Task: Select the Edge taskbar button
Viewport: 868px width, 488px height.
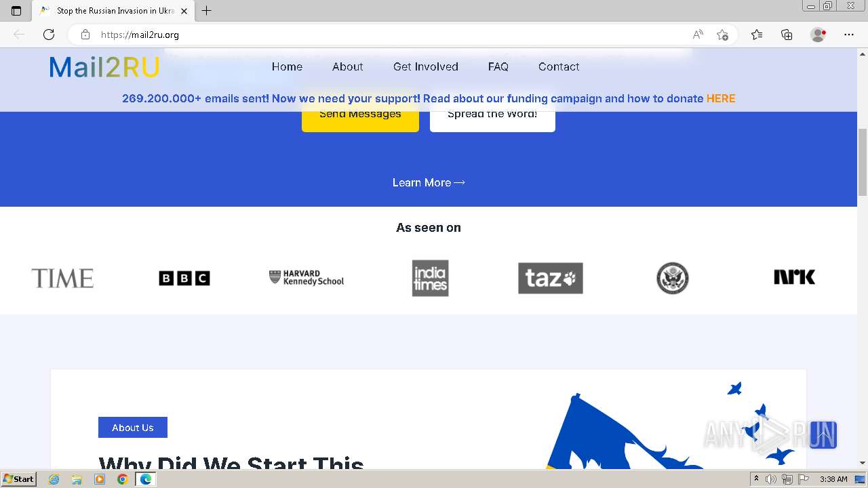Action: coord(146,479)
